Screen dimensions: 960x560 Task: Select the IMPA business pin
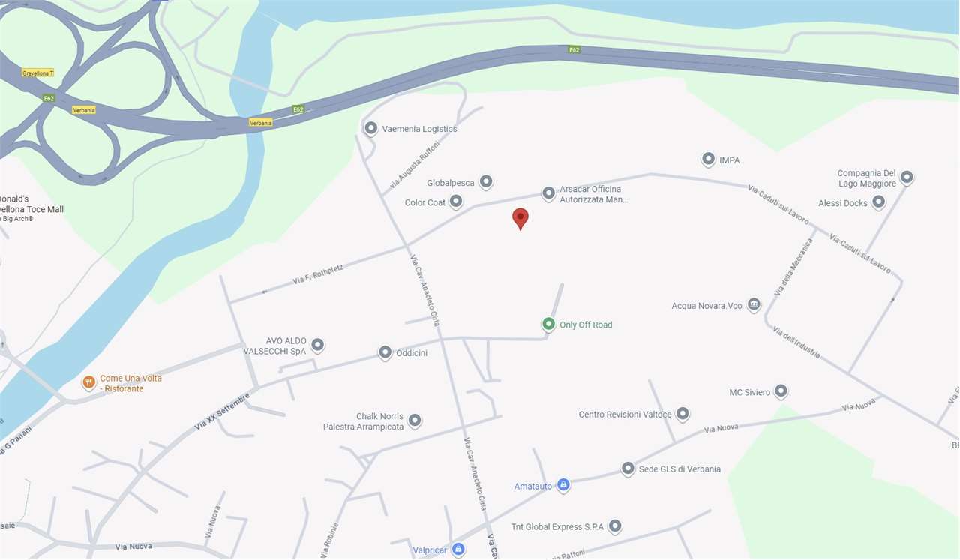pos(708,160)
